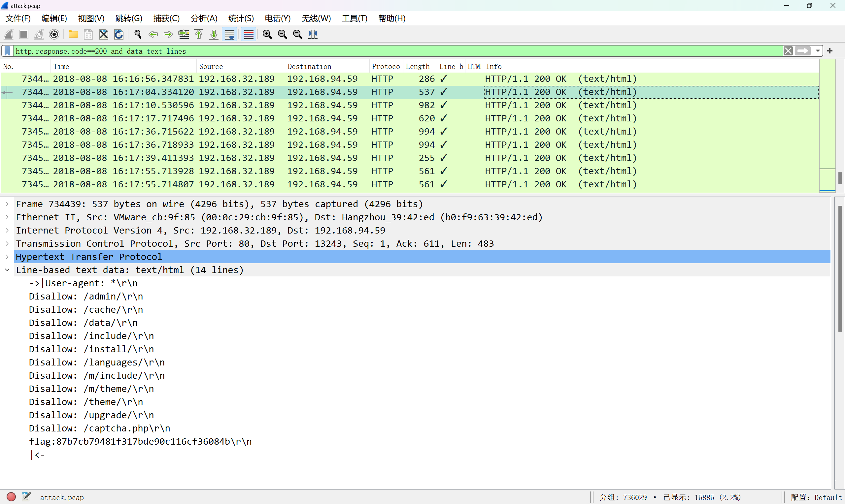Toggle packet list colorization button

249,34
